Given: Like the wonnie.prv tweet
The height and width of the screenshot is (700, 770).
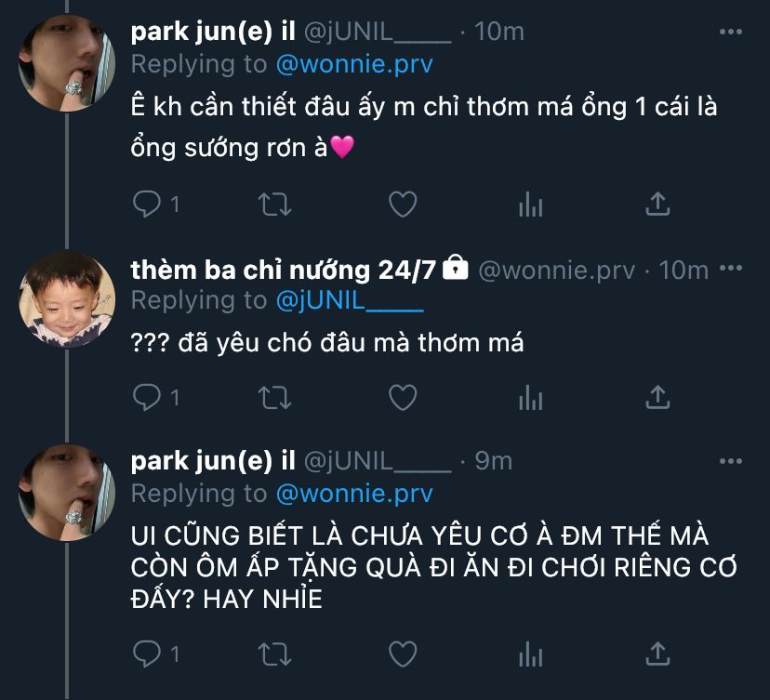Looking at the screenshot, I should (x=402, y=397).
